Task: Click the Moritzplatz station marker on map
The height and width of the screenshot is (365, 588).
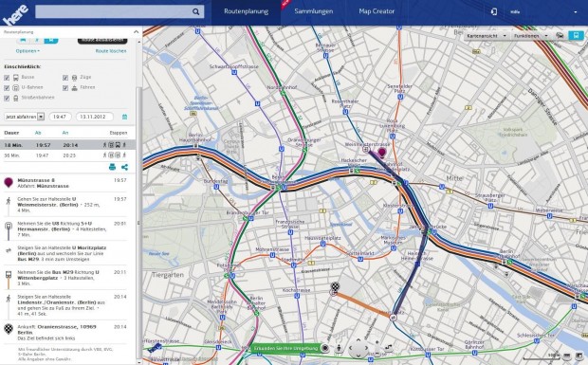Action: point(393,318)
